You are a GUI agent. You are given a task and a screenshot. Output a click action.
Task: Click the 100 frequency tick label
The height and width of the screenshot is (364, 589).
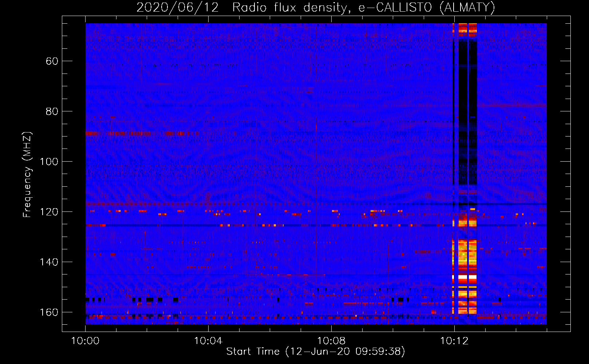click(x=49, y=161)
